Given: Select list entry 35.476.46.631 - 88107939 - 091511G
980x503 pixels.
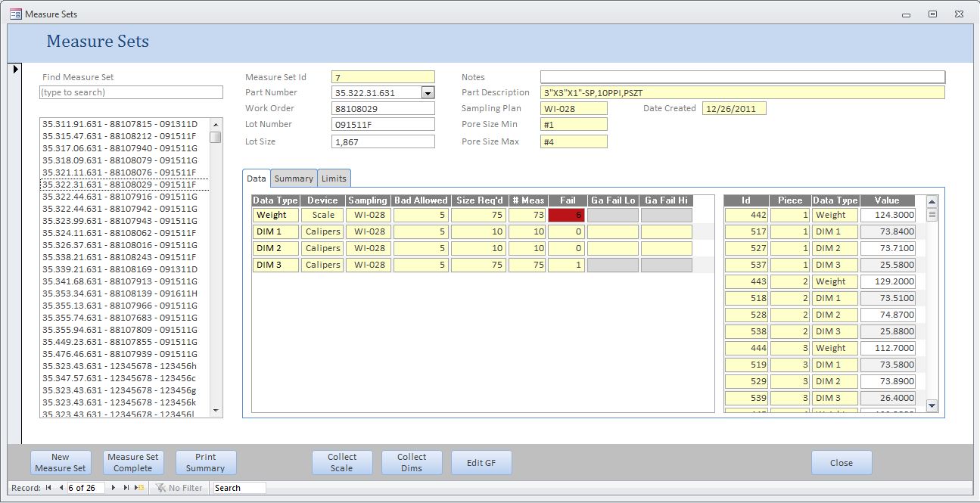Looking at the screenshot, I should pos(125,354).
